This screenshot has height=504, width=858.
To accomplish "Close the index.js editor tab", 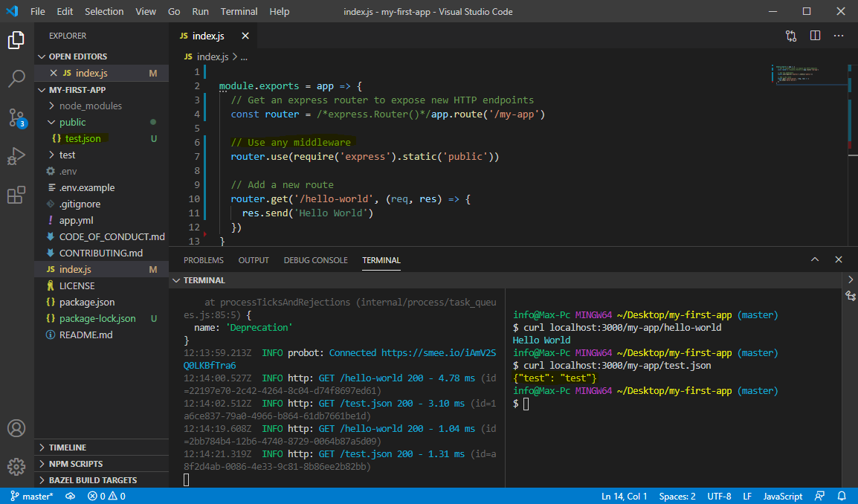I will pos(245,36).
